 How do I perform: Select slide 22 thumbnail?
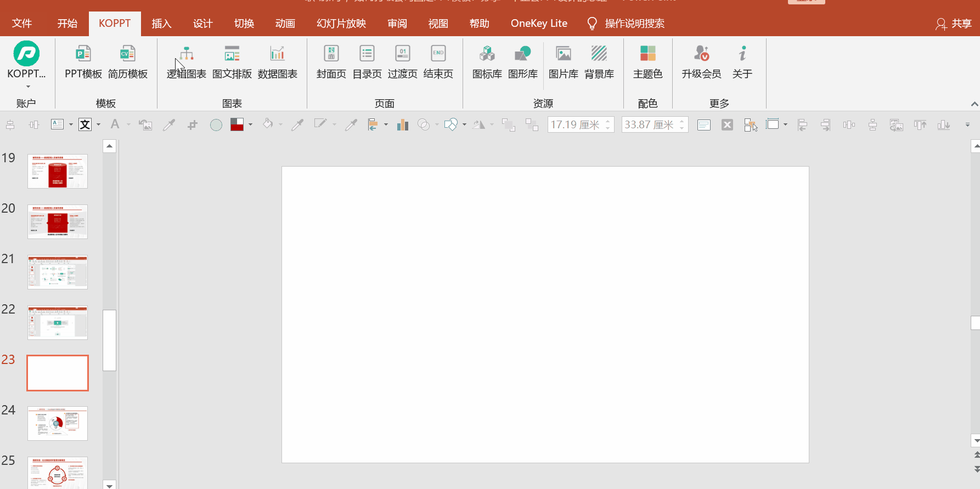(58, 322)
